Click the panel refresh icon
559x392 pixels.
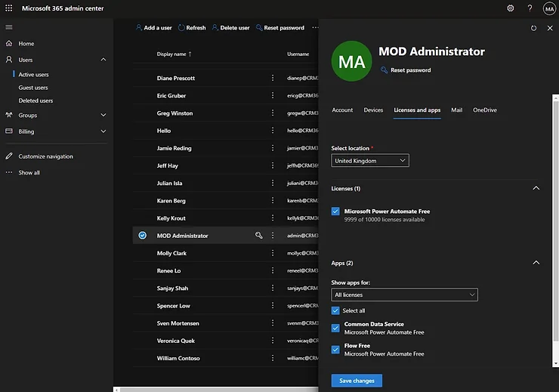pos(533,28)
